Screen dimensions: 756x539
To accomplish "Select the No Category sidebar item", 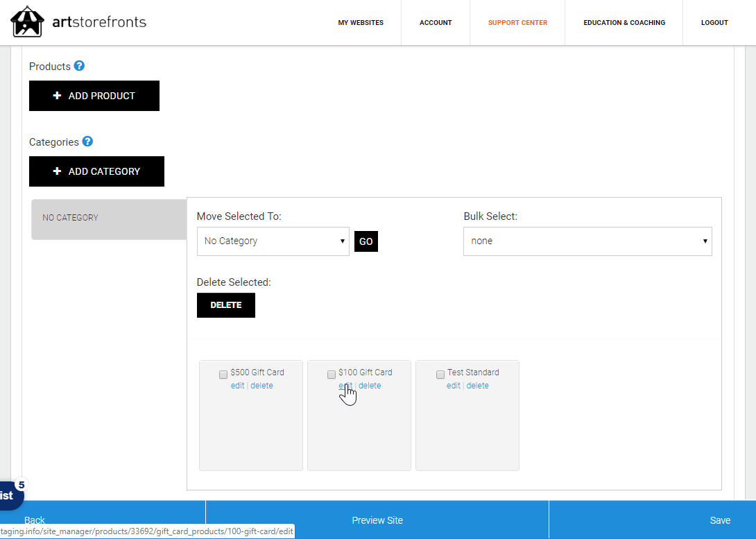I will [x=109, y=219].
